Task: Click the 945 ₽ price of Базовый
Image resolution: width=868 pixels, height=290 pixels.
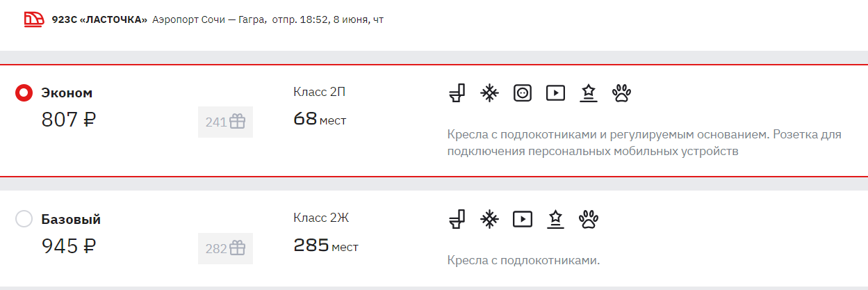Action: click(69, 247)
